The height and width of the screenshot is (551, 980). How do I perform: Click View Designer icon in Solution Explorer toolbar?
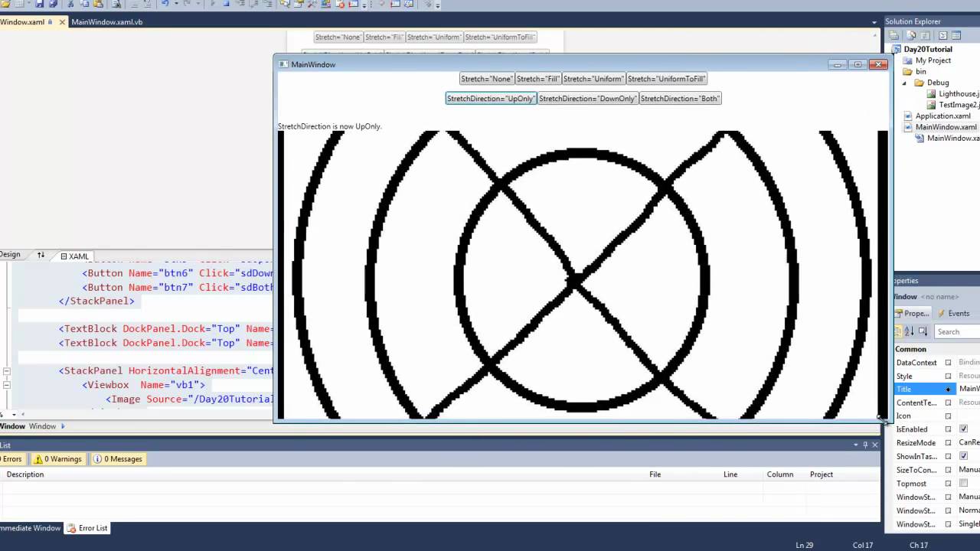coord(956,35)
